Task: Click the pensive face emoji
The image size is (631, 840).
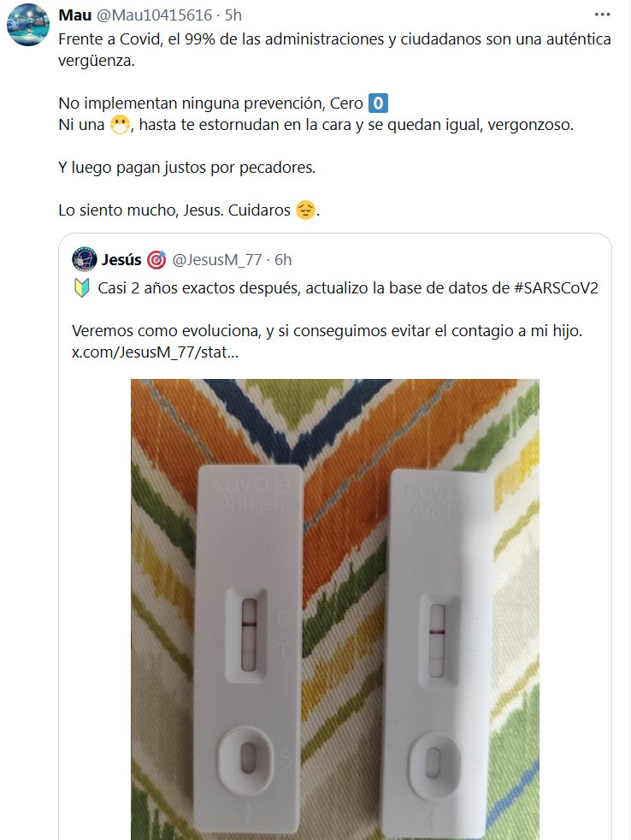Action: (x=305, y=210)
